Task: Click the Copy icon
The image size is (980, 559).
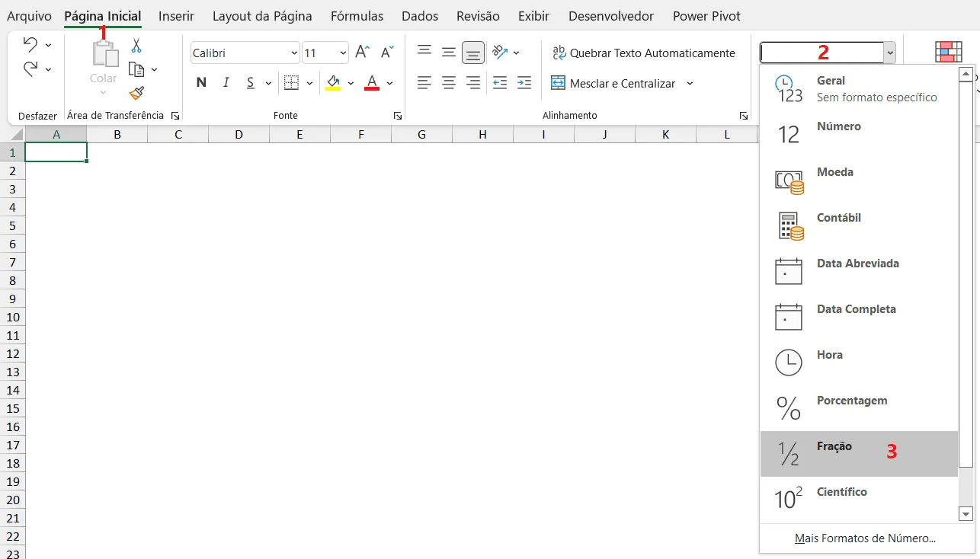Action: point(136,70)
